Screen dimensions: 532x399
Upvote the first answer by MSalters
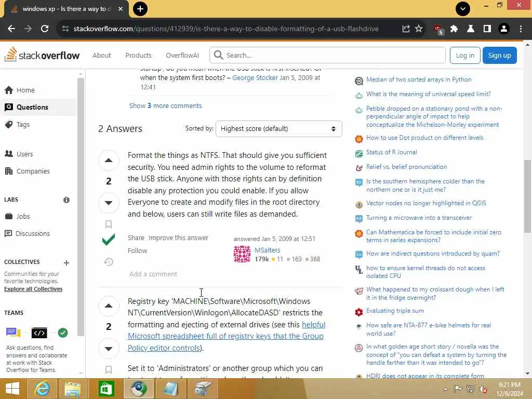tap(109, 160)
